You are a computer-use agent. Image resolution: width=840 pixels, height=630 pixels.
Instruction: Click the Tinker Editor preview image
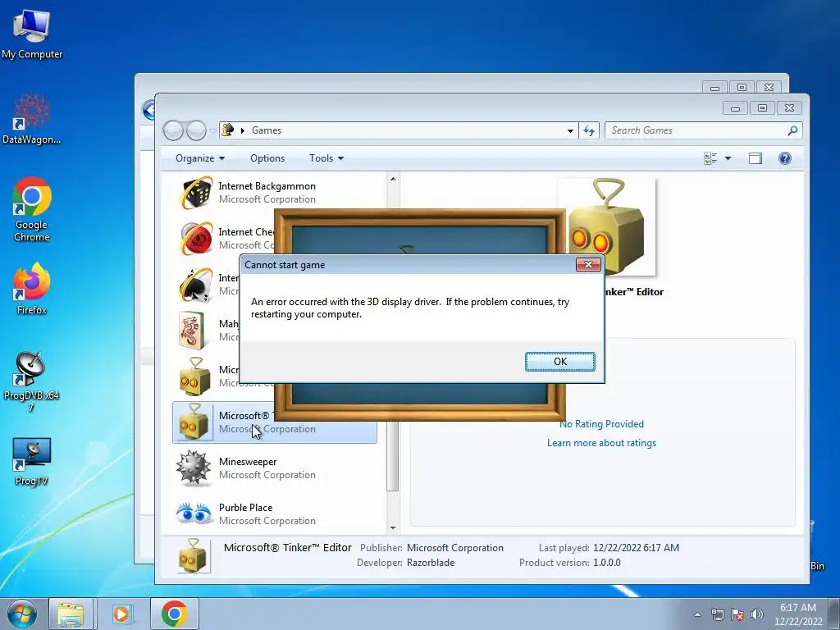(606, 226)
